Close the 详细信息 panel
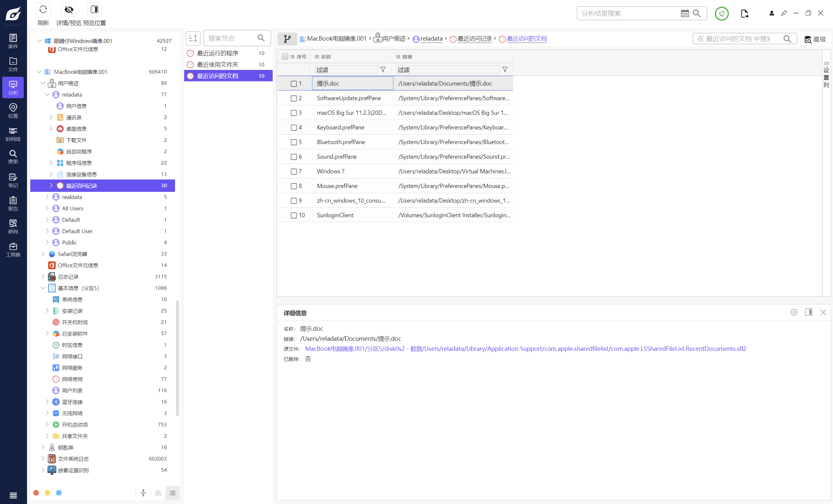Viewport: 833px width, 504px height. 823,312
